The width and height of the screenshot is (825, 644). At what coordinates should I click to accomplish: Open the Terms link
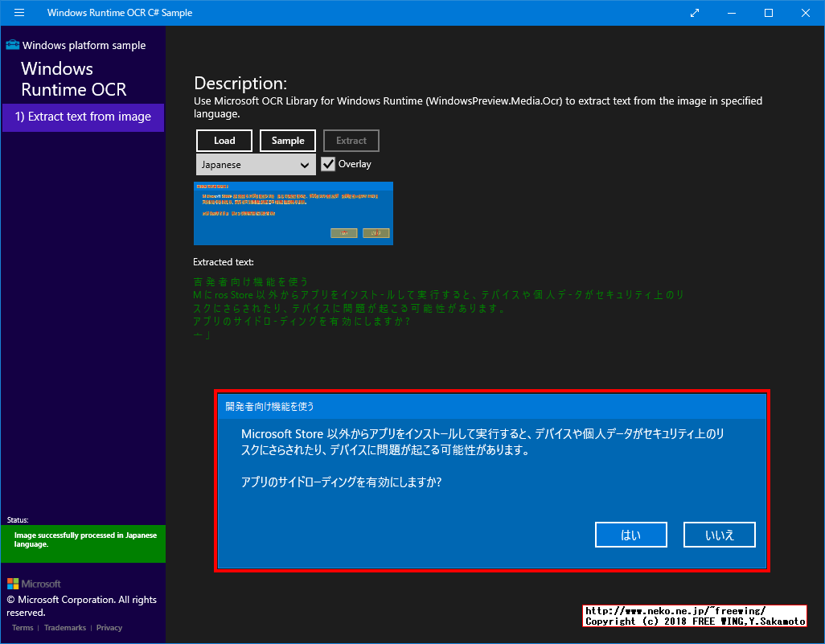point(22,627)
